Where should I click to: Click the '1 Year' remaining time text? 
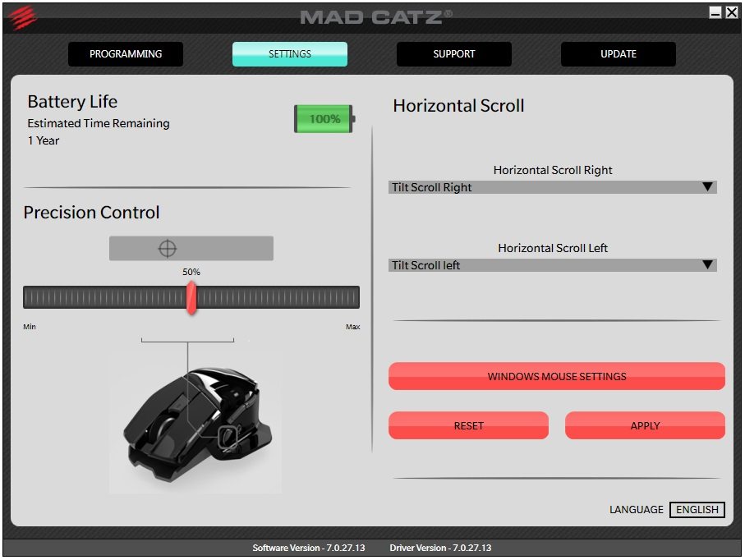point(44,140)
